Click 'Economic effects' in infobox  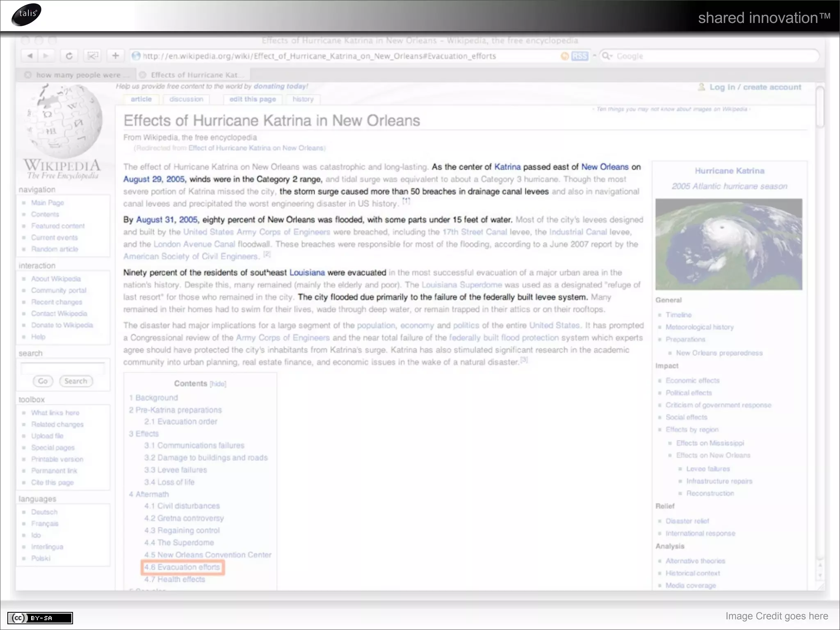[692, 380]
